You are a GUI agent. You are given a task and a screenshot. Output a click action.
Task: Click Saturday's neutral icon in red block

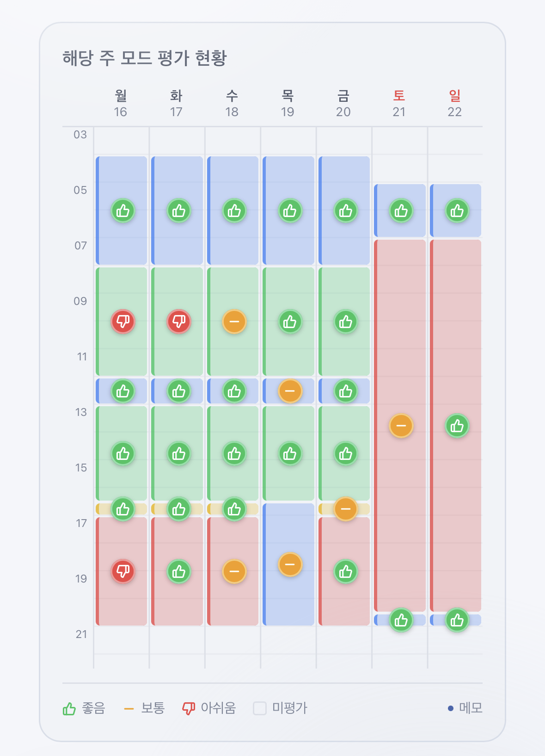coord(401,426)
